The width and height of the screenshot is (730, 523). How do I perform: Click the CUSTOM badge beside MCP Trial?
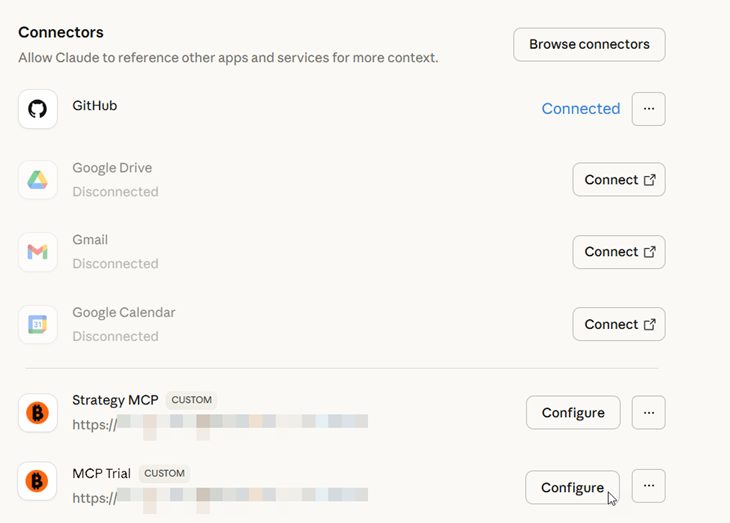pyautogui.click(x=165, y=473)
